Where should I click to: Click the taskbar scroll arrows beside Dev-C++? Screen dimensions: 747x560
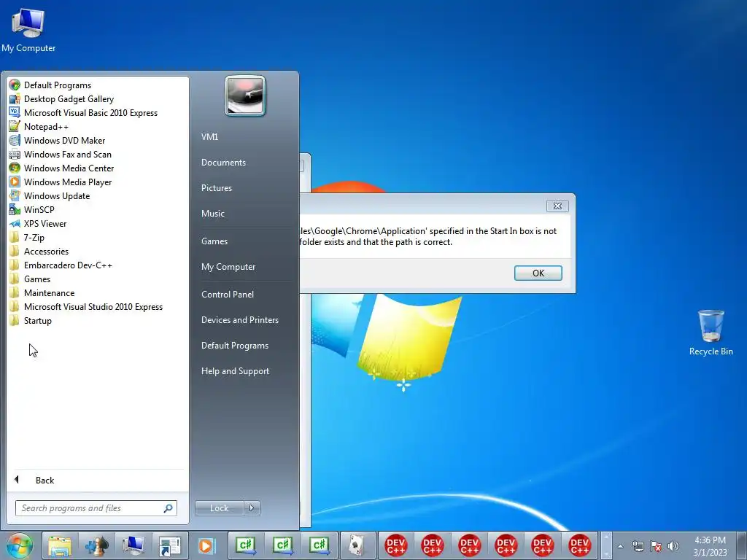click(605, 545)
